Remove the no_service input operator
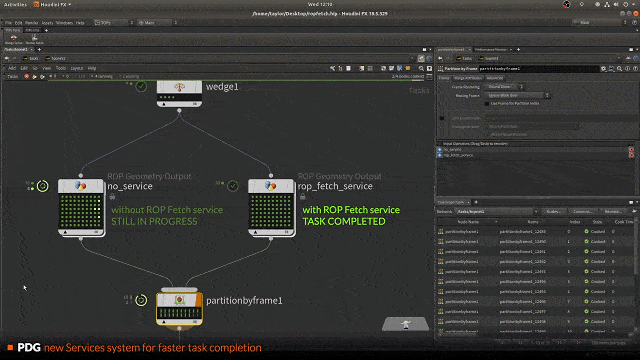 point(631,150)
